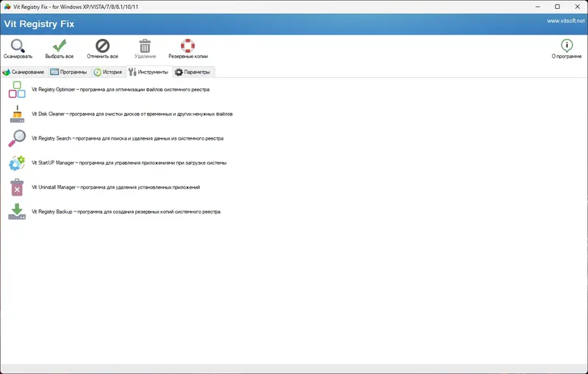Launch Vit StartUP Manager gears icon

[x=17, y=163]
